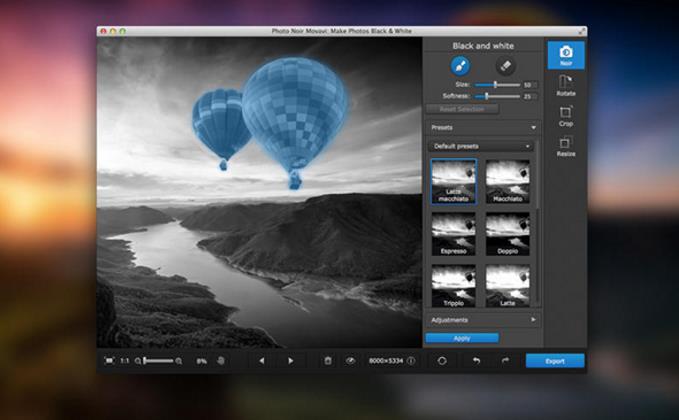Click the zoom percentage value

coord(202,361)
